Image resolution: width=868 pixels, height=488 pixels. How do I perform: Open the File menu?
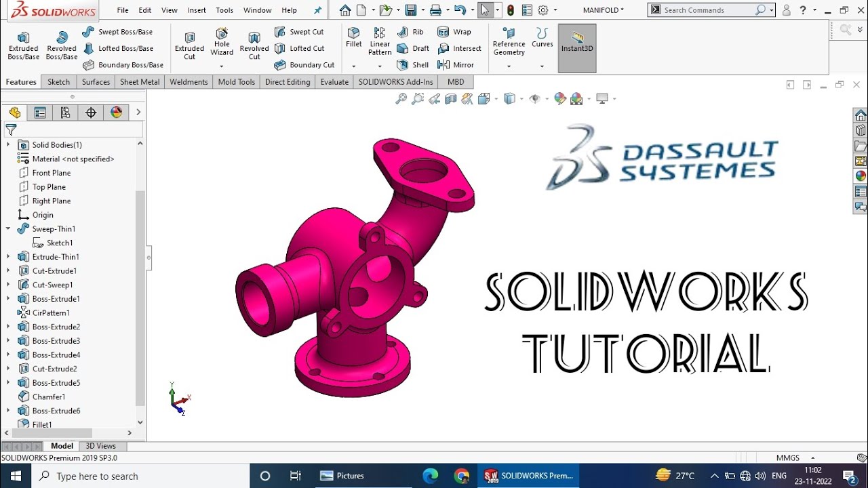click(123, 10)
